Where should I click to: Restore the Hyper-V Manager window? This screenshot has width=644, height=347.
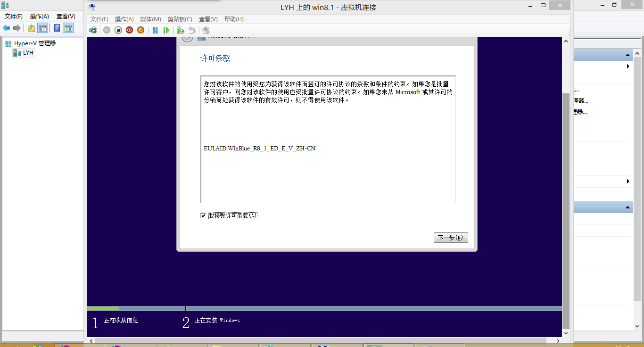[615, 5]
